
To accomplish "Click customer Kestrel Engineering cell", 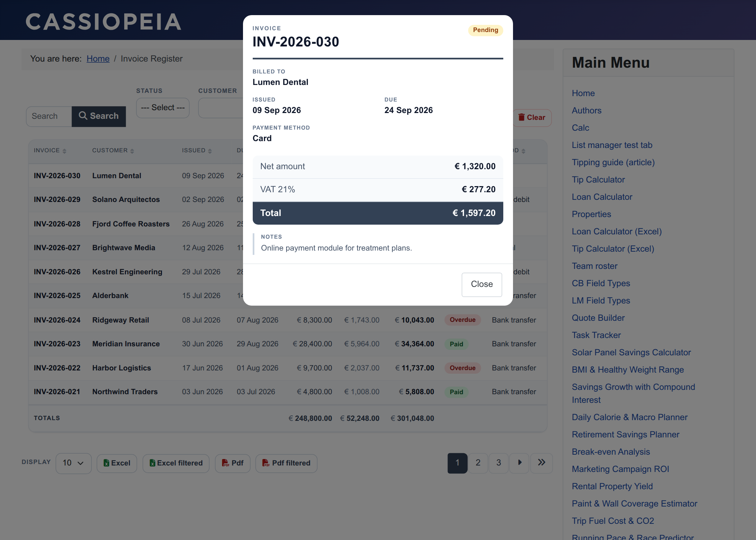I will [127, 272].
